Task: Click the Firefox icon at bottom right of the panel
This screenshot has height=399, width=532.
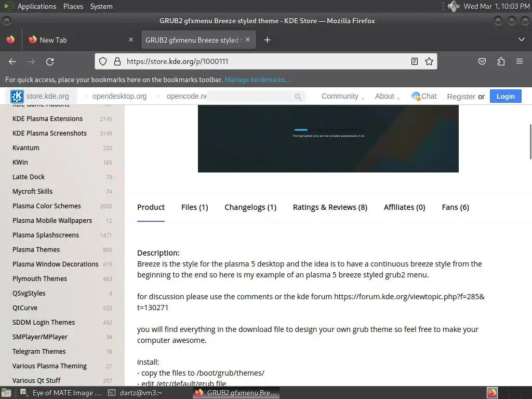Action: pos(492,393)
